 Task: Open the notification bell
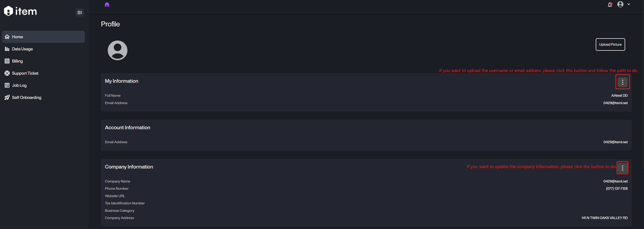click(610, 5)
